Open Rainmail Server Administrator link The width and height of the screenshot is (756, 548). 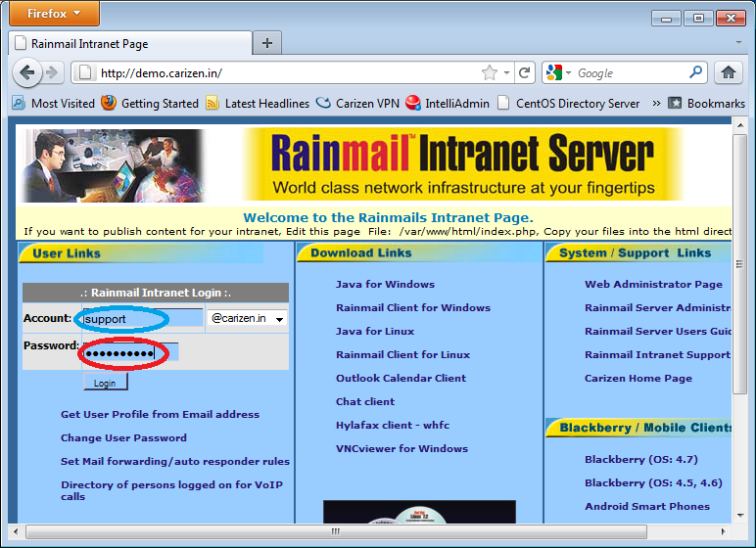point(658,307)
